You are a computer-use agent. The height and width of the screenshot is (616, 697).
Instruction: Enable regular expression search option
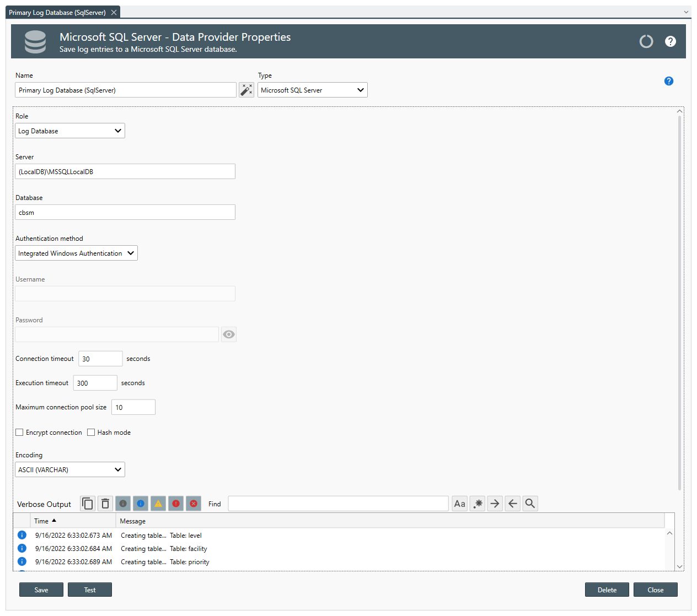[x=478, y=504]
